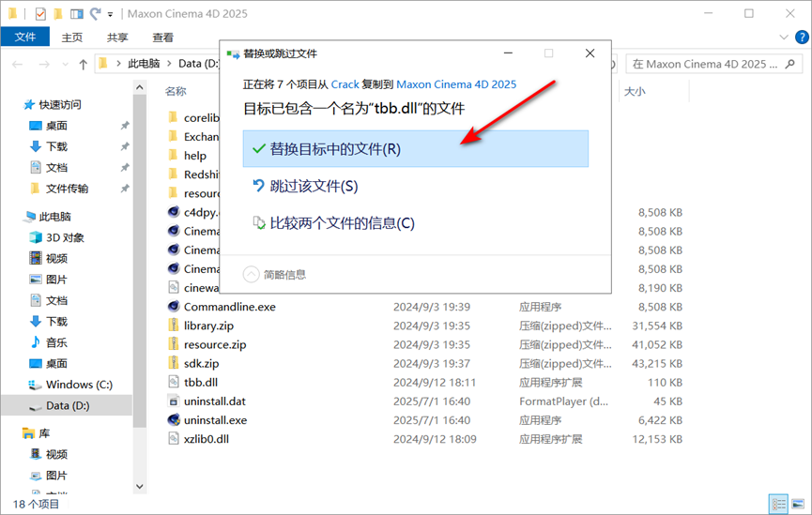Click the 18 个项目 status text
The image size is (812, 515).
pos(36,504)
